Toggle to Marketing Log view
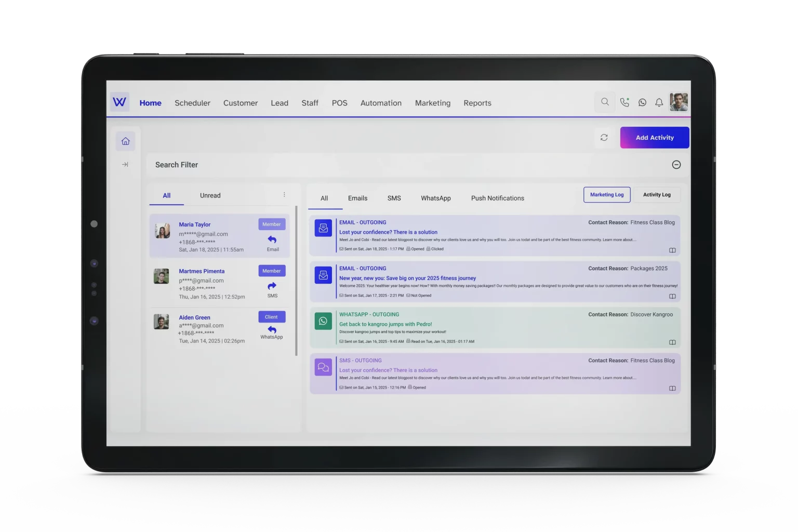The image size is (798, 532). tap(606, 195)
